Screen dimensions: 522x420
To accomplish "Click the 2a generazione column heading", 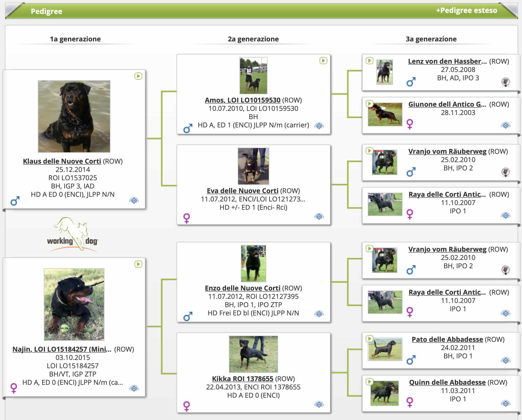I will click(x=253, y=39).
